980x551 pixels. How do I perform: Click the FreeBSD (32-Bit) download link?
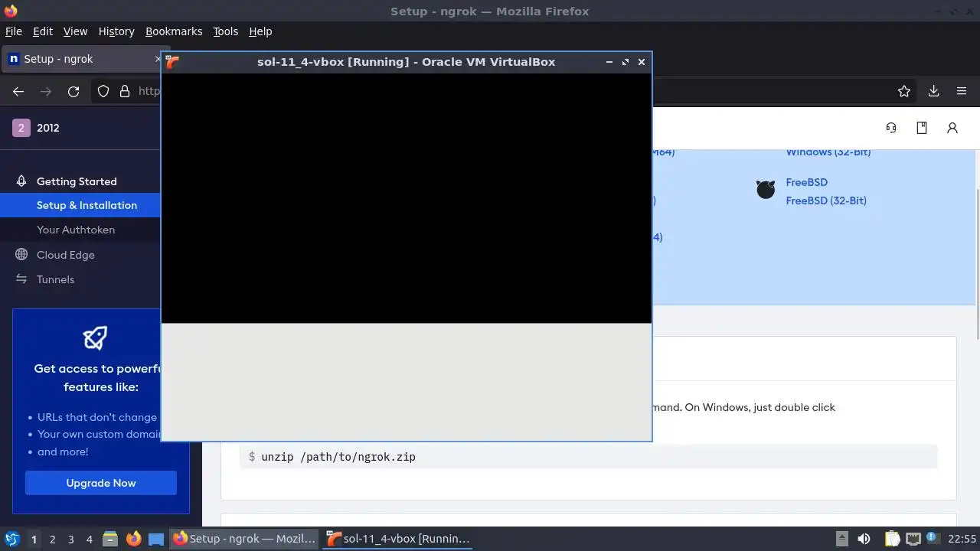tap(826, 201)
